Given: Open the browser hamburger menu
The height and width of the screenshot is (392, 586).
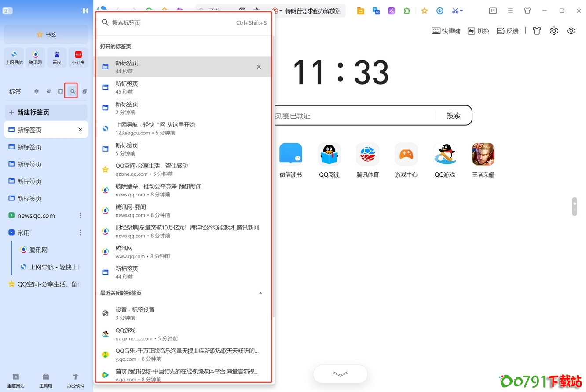Looking at the screenshot, I should (510, 11).
